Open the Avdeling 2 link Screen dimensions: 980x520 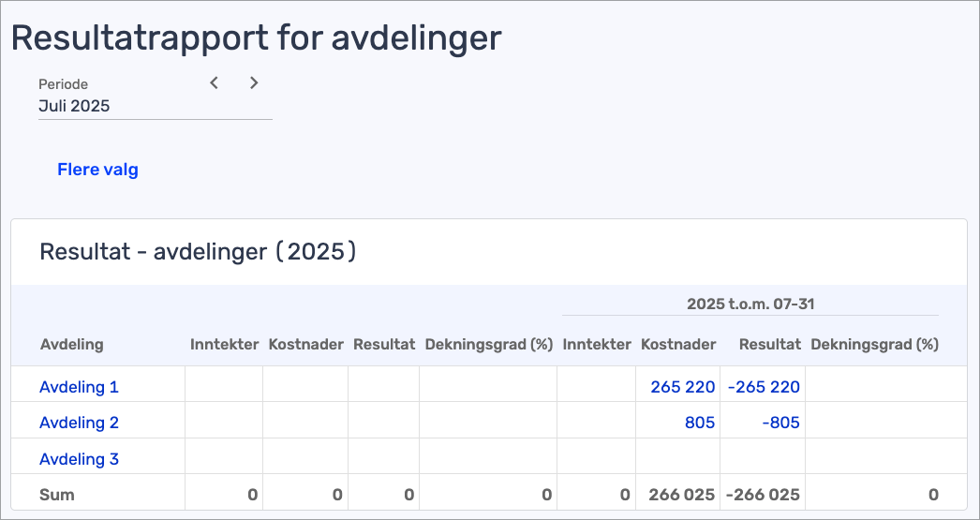point(79,423)
